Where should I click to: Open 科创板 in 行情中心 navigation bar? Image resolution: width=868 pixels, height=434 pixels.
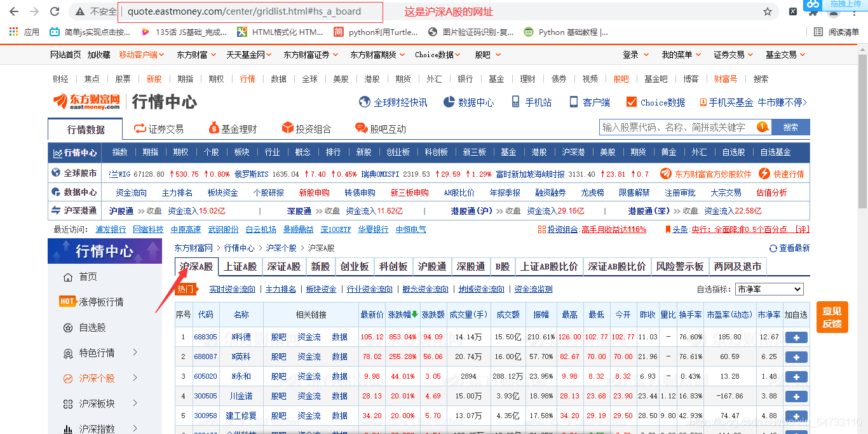coord(437,153)
